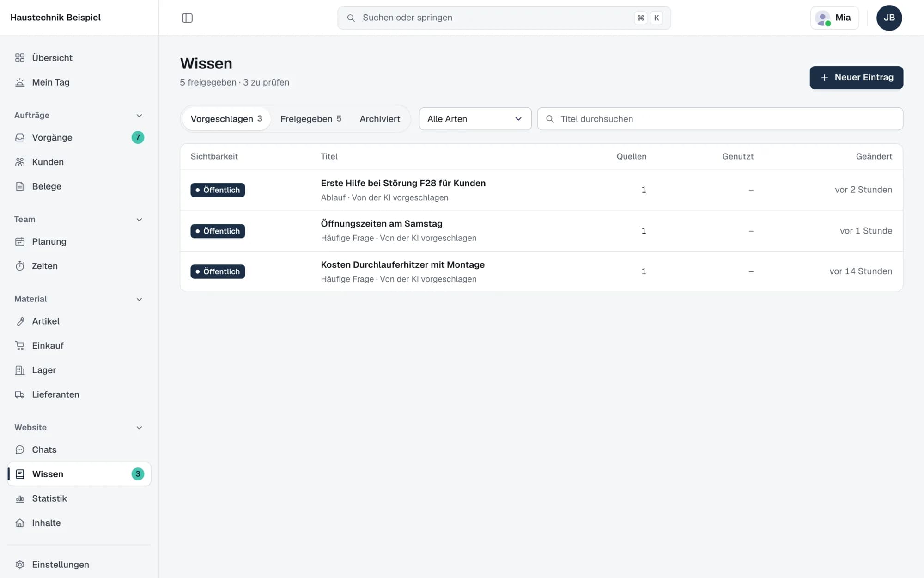Screen dimensions: 924x578
Task: Collapse the Material section chevron
Action: pyautogui.click(x=139, y=299)
